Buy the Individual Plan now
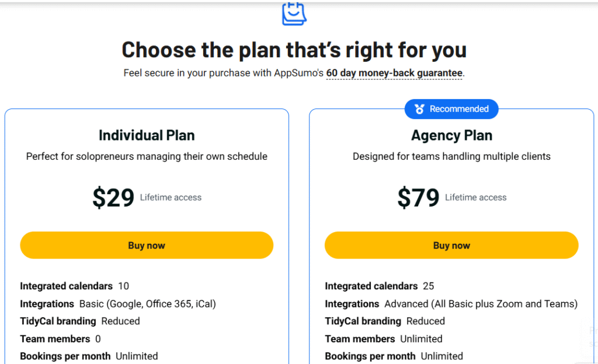This screenshot has height=364, width=598. pyautogui.click(x=147, y=246)
